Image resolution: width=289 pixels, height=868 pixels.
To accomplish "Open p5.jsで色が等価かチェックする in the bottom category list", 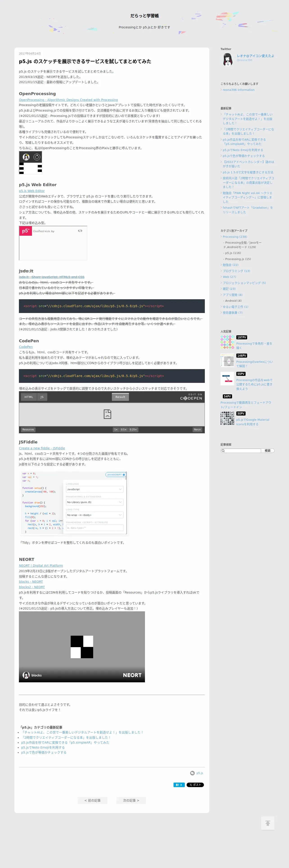I will 44,752.
